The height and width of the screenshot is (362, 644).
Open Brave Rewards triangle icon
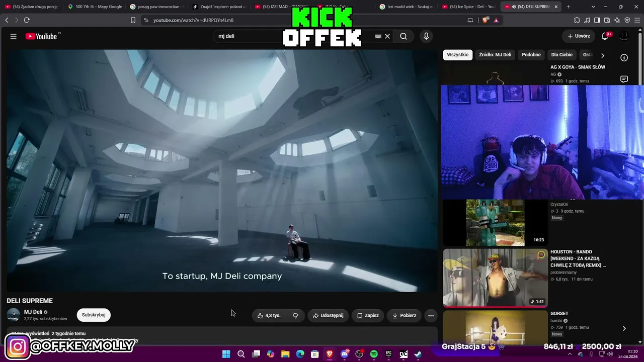[496, 20]
